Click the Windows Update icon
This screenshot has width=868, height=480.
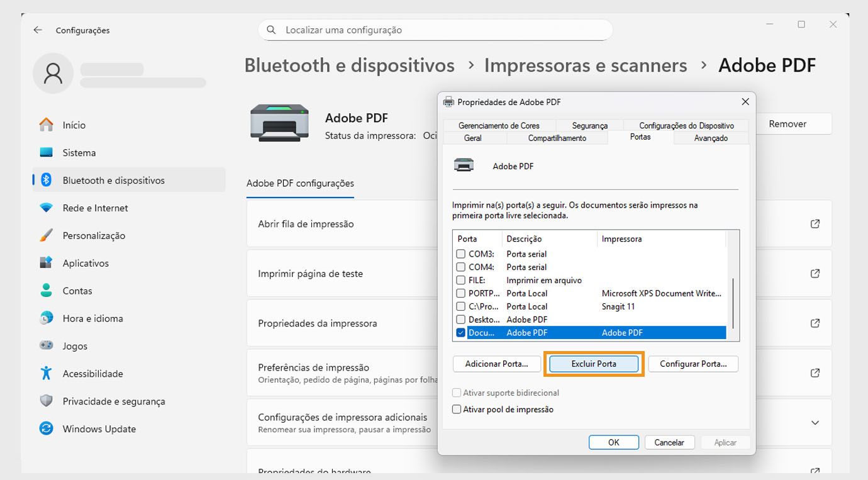point(47,428)
